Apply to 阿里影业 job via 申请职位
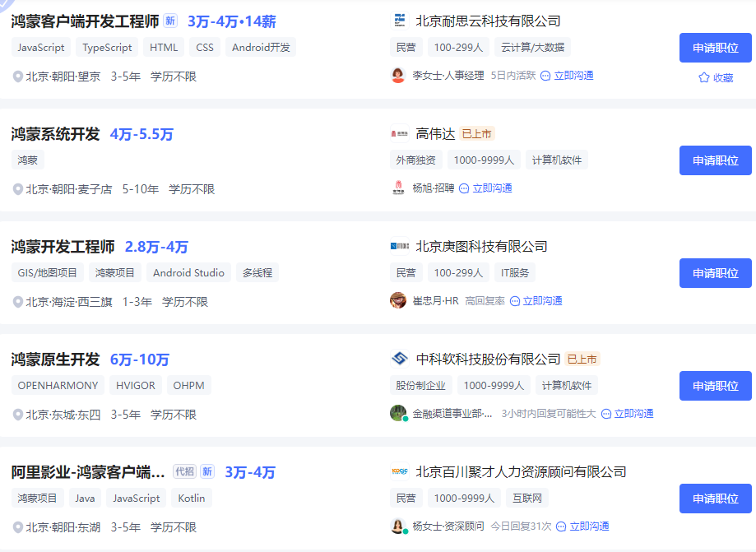This screenshot has width=756, height=552. [716, 499]
